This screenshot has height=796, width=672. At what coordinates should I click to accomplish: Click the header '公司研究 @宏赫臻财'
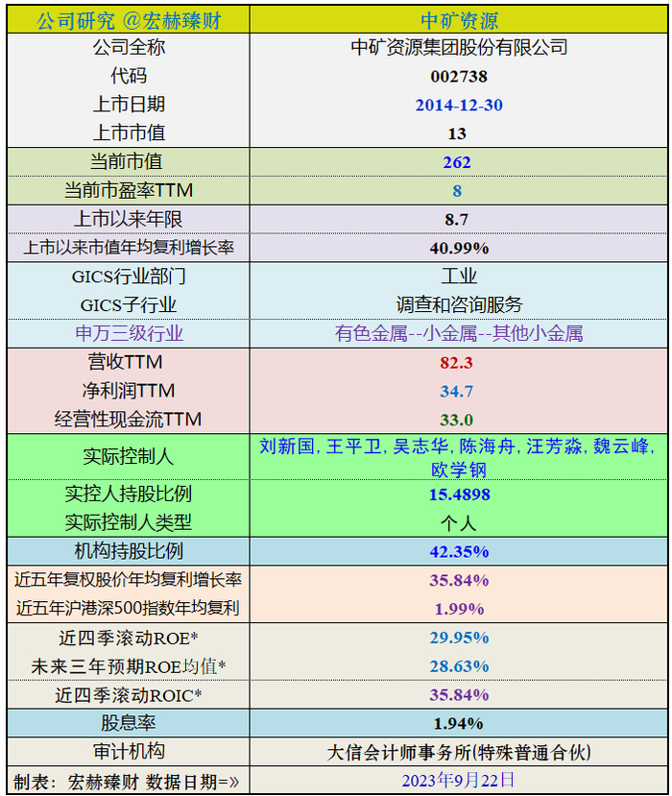pyautogui.click(x=129, y=21)
